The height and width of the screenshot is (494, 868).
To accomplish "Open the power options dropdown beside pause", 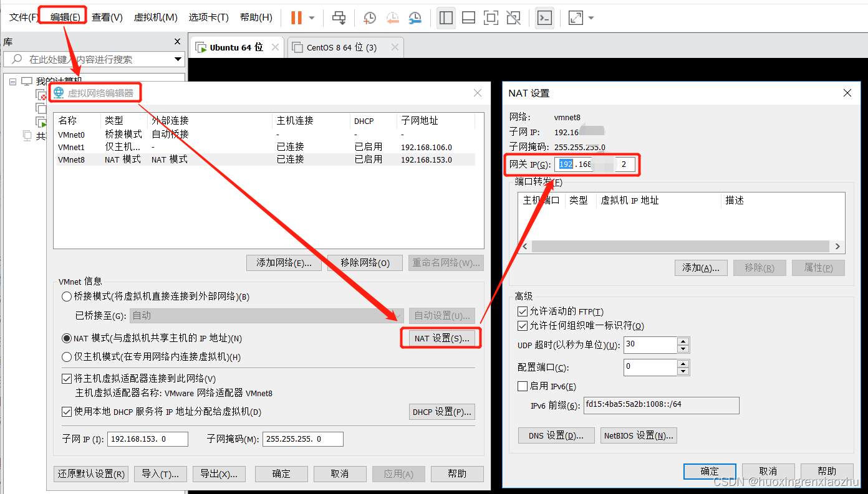I will pos(312,18).
